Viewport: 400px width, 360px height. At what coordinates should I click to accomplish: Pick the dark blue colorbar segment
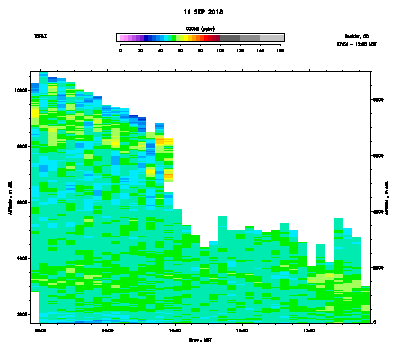[146, 38]
